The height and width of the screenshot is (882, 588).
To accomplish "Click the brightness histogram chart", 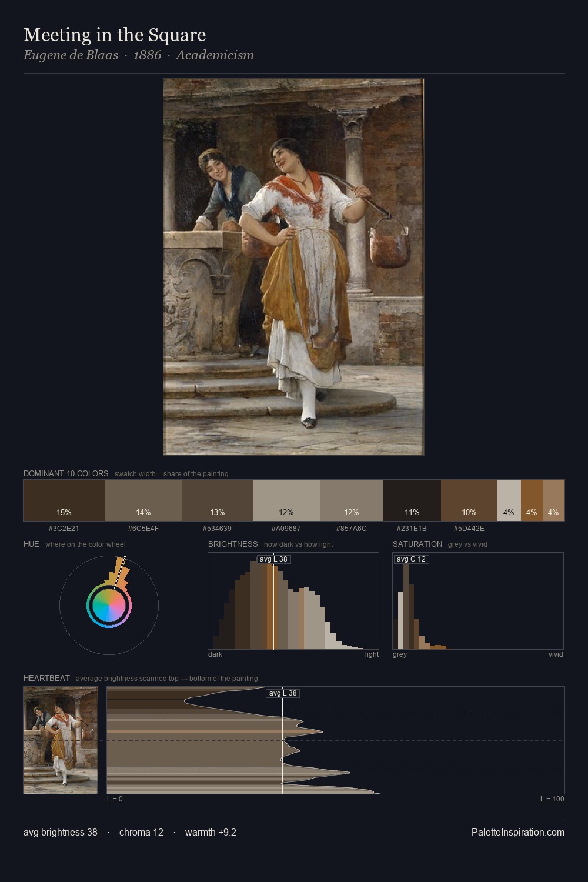I will (x=293, y=601).
